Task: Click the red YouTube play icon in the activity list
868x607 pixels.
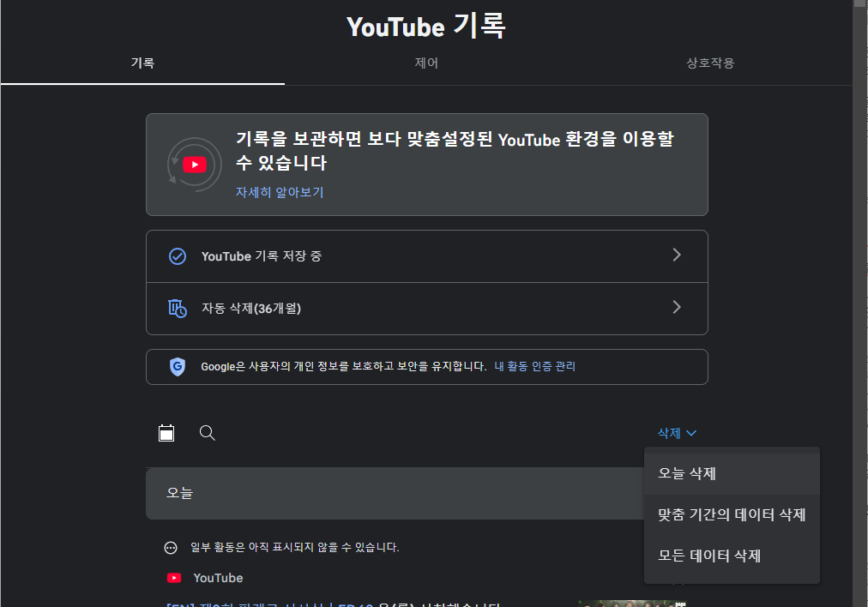Action: click(x=174, y=578)
